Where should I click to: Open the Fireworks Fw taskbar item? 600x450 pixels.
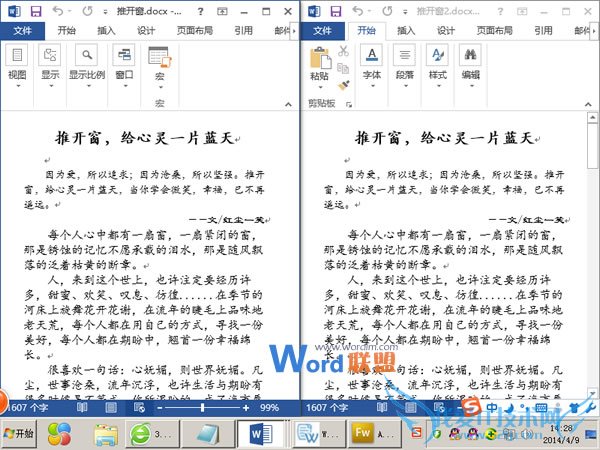(374, 433)
